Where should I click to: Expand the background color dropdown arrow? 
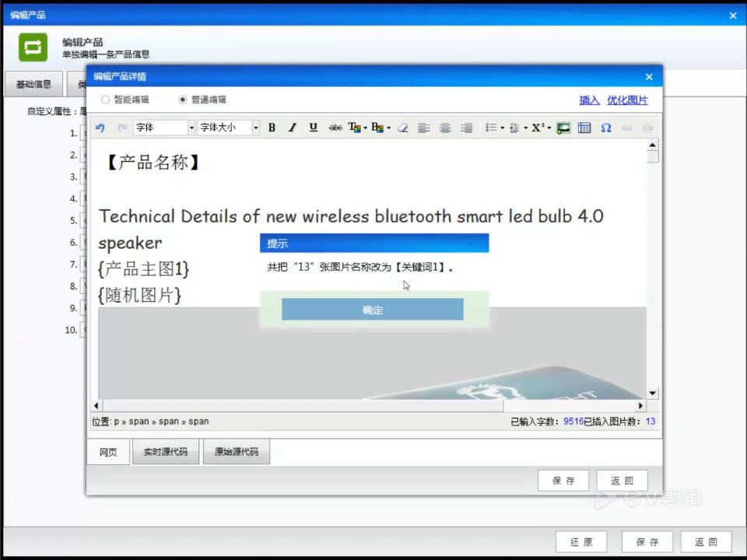(389, 128)
